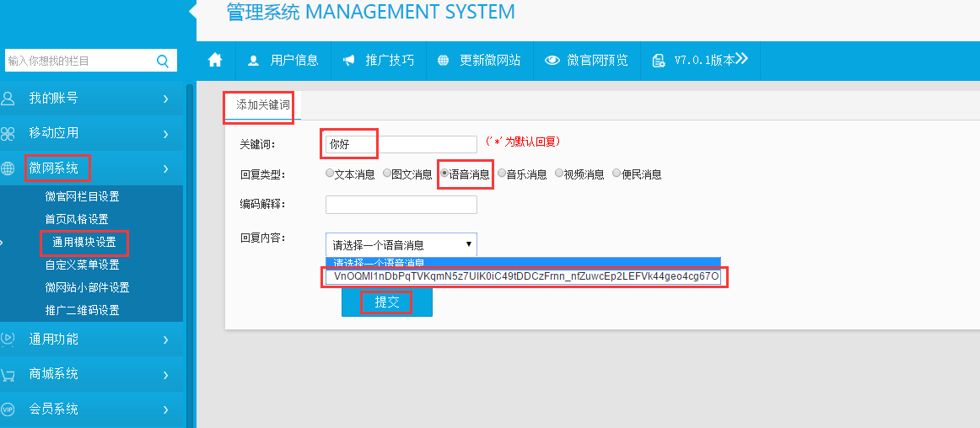Image resolution: width=980 pixels, height=428 pixels.
Task: Select the 文本消息 radio button
Action: (330, 174)
